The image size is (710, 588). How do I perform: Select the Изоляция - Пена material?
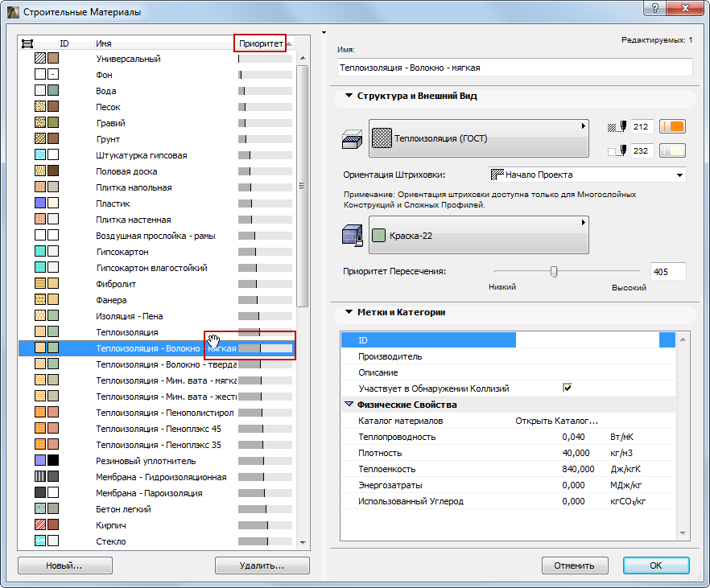(x=130, y=316)
